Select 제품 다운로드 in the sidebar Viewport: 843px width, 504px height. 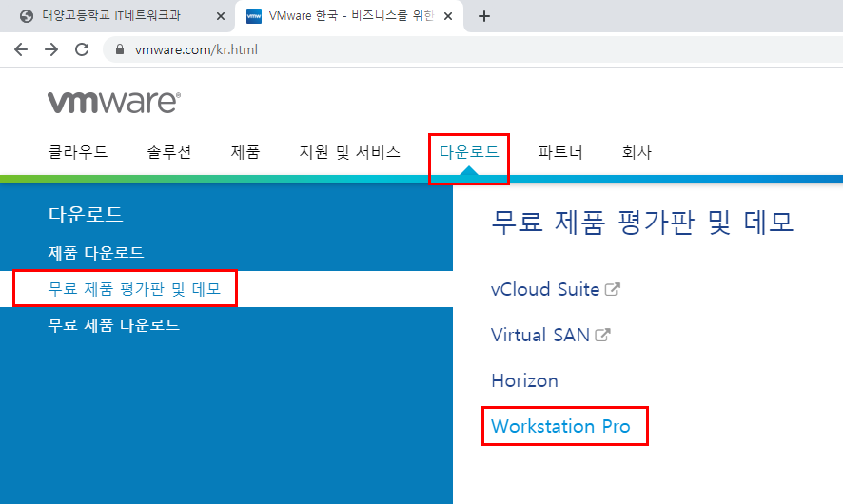[96, 253]
